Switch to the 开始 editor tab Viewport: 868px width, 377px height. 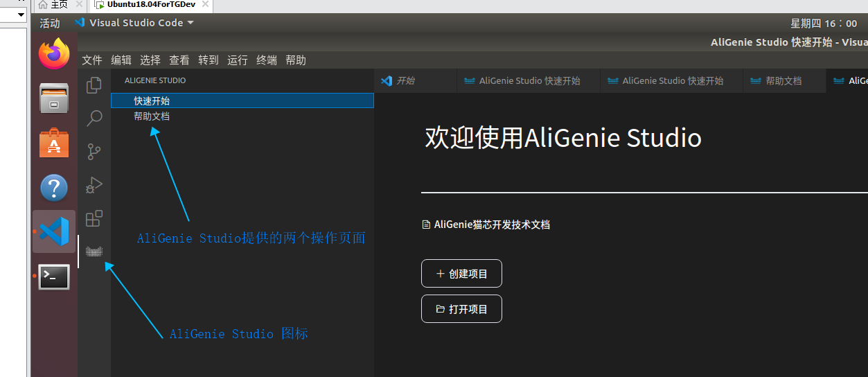pyautogui.click(x=415, y=81)
